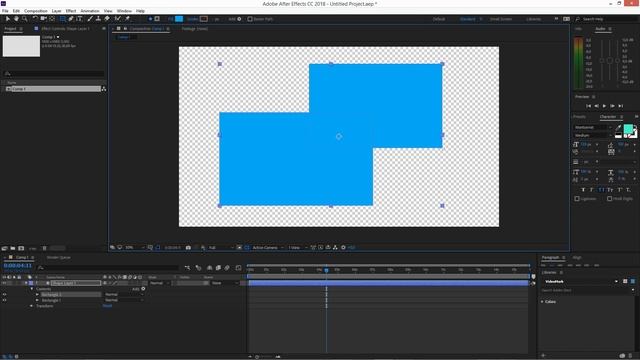The height and width of the screenshot is (360, 640).
Task: Switch to the Paragraph panel tab
Action: (550, 258)
